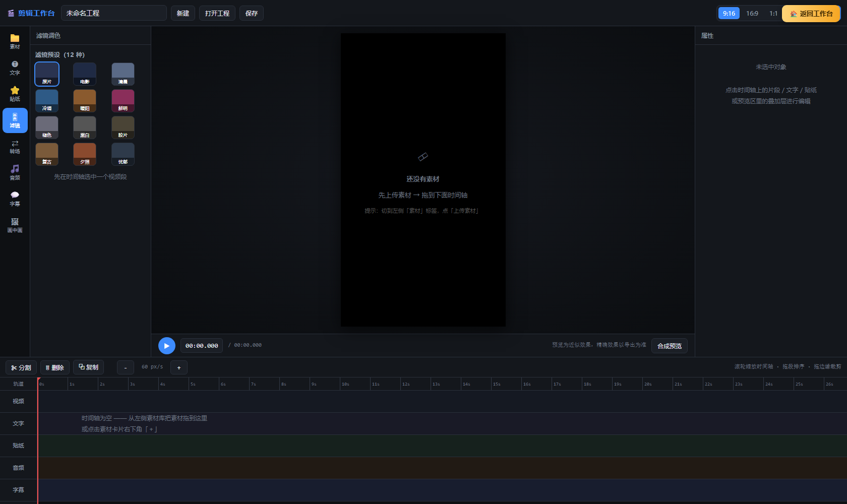Open the 转场 transitions sidebar panel
The image size is (847, 504).
pyautogui.click(x=15, y=147)
